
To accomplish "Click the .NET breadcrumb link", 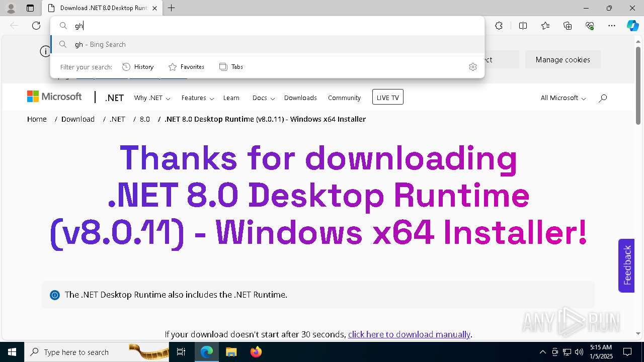I will (117, 119).
